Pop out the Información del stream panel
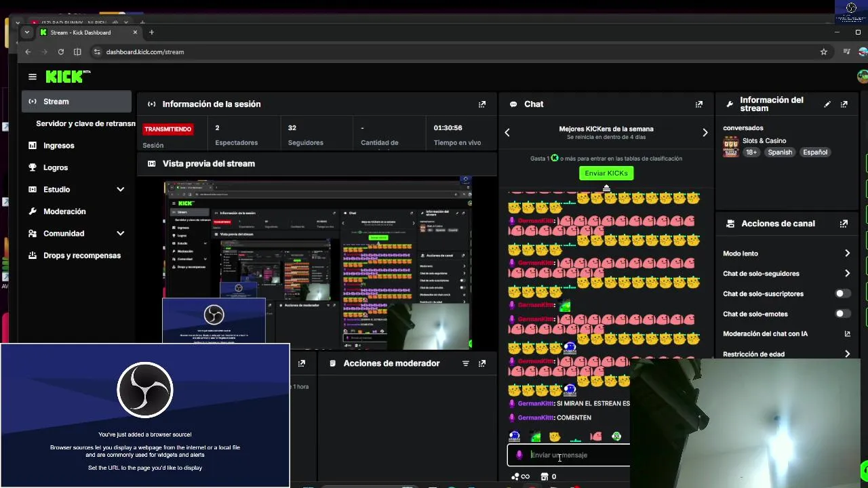Viewport: 868px width, 488px height. (x=844, y=104)
